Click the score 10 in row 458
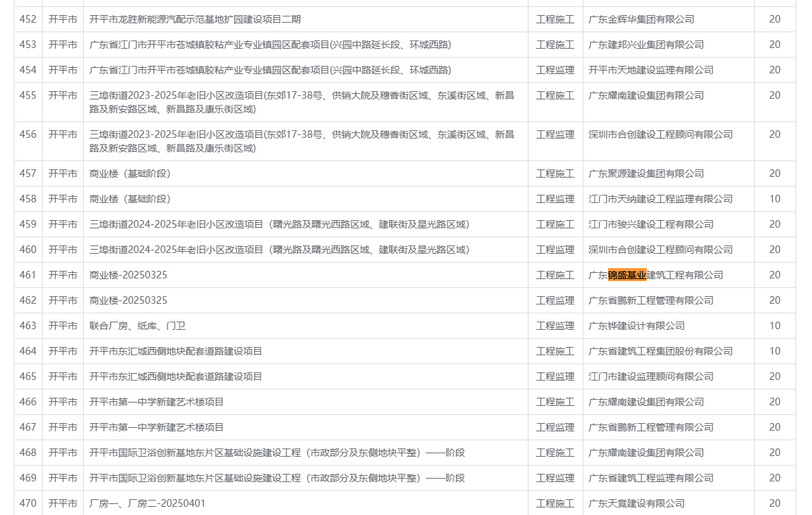 coord(774,199)
